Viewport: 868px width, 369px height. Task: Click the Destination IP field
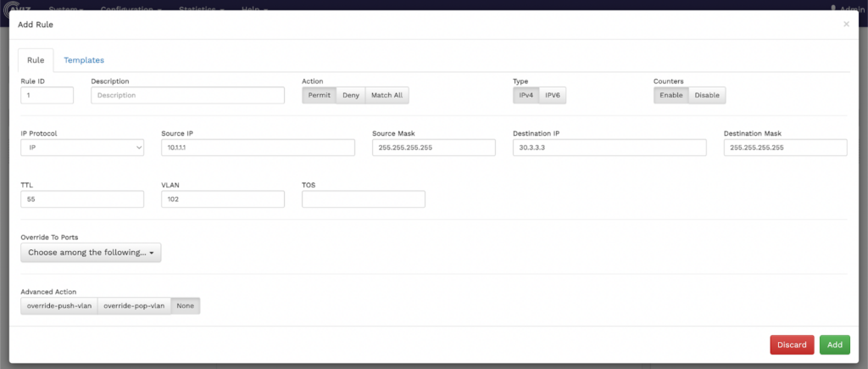pos(609,148)
